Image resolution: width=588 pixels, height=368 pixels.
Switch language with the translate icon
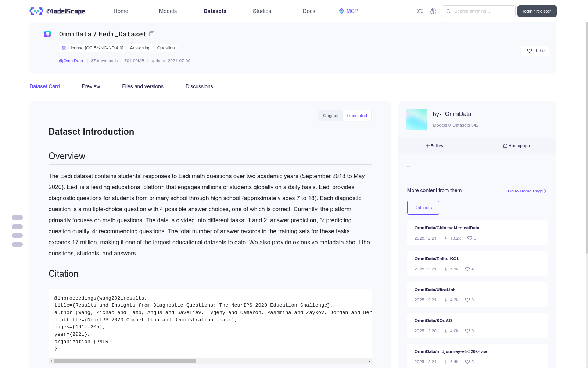(x=433, y=11)
